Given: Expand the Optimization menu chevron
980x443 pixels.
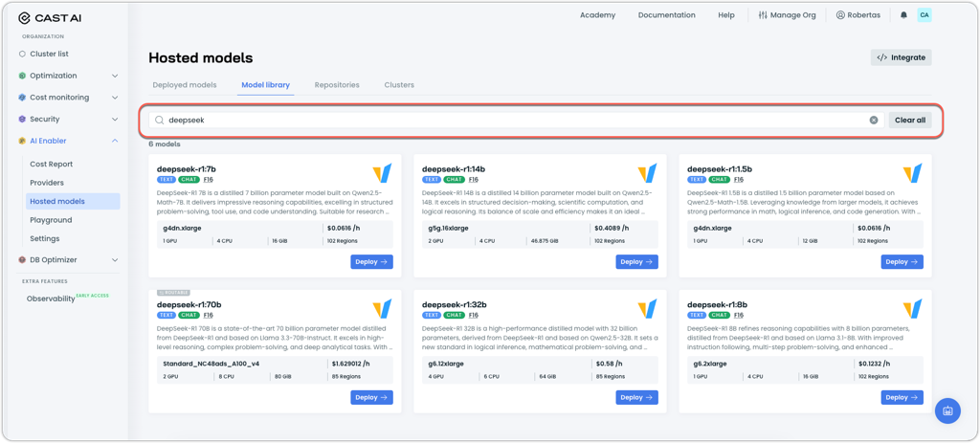Looking at the screenshot, I should [x=115, y=76].
